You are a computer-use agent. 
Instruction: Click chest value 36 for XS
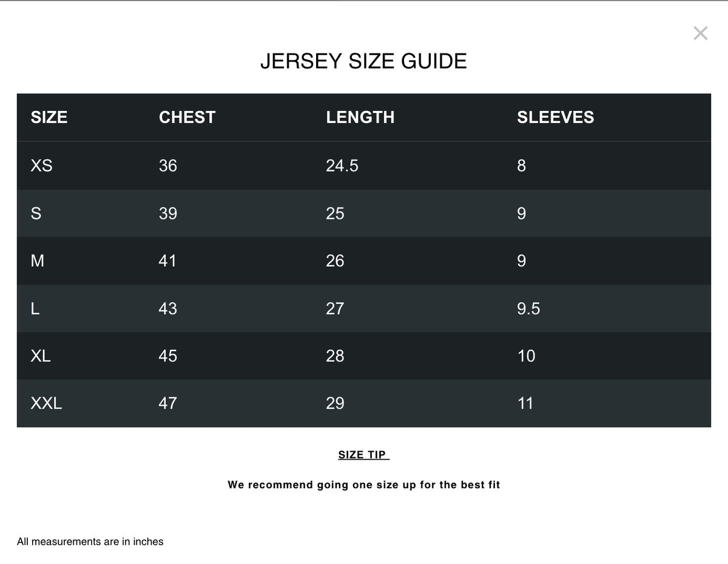coord(168,166)
